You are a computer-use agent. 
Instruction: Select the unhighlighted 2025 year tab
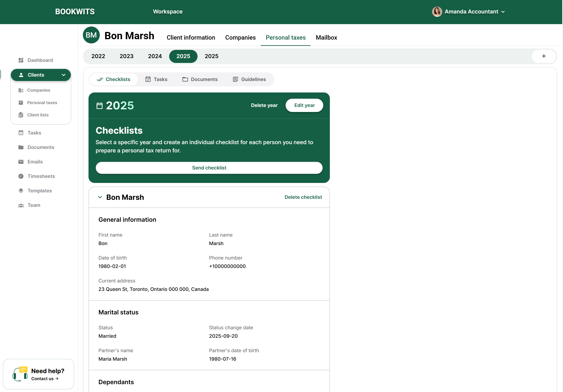(x=212, y=56)
